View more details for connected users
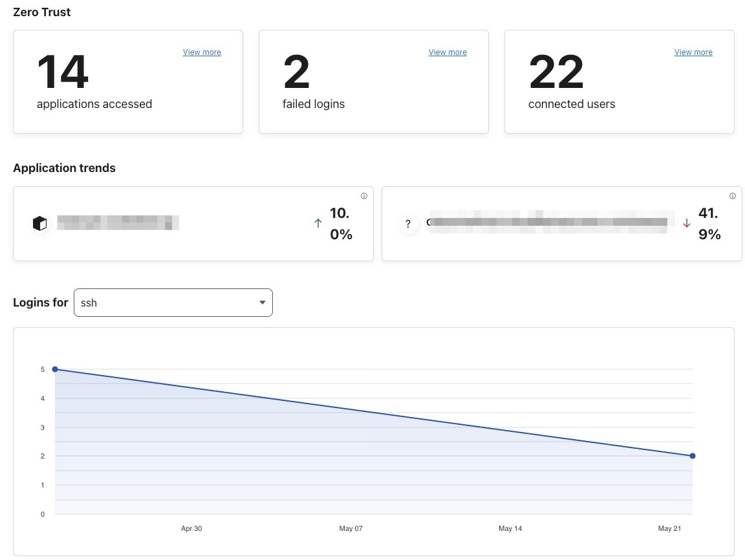Viewport: 745px width, 560px height. tap(693, 52)
